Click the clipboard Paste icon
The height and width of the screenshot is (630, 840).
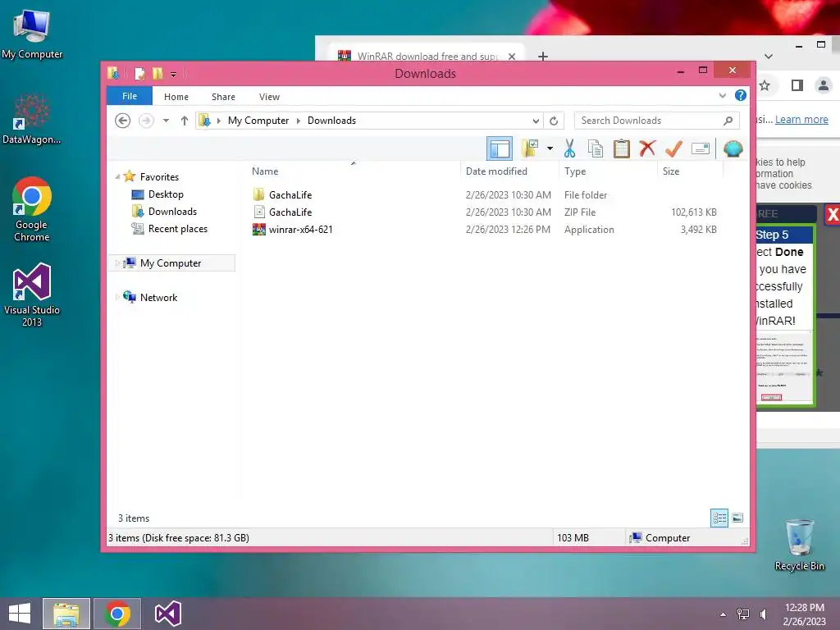(x=622, y=148)
